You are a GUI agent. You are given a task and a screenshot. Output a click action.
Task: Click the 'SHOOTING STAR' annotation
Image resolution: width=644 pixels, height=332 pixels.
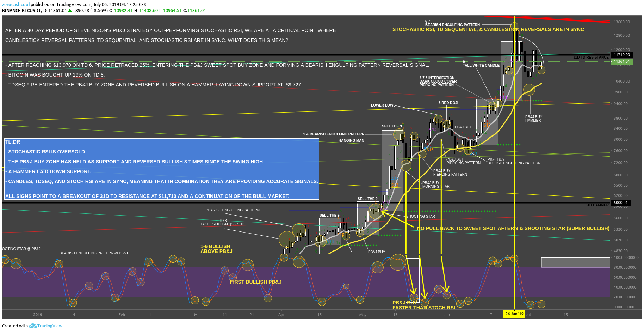[420, 216]
